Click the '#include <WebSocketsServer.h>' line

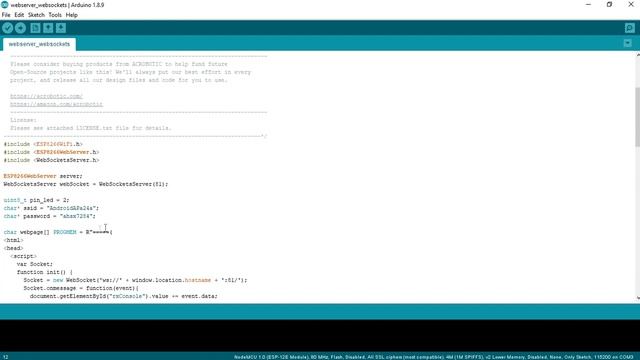click(51, 160)
